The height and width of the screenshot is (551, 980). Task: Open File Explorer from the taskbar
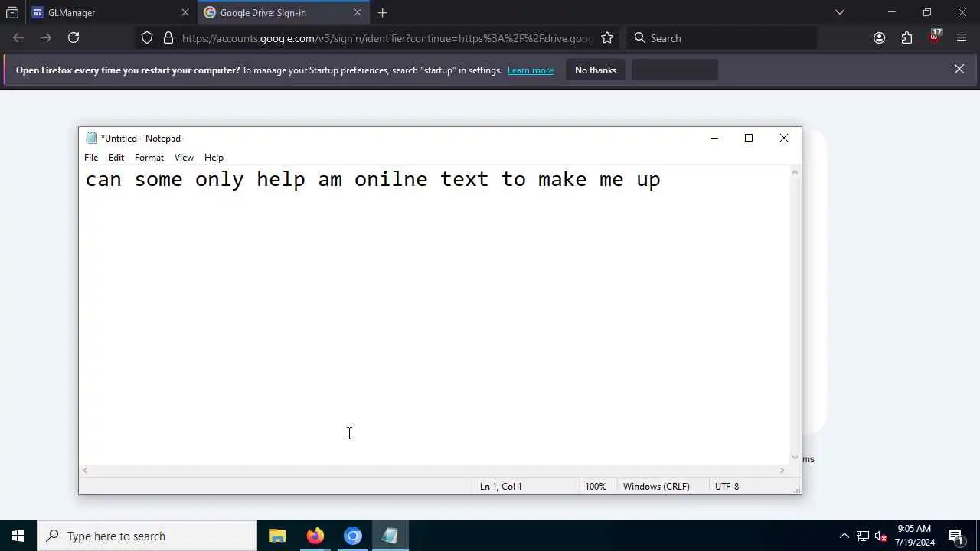coord(278,536)
